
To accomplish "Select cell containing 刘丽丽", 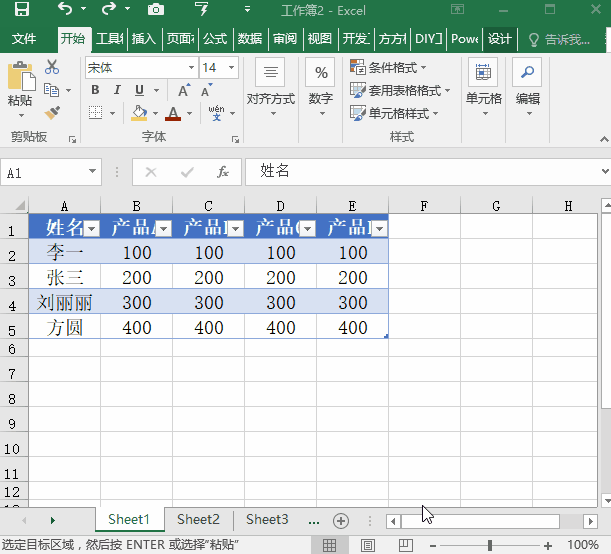I will tap(65, 302).
